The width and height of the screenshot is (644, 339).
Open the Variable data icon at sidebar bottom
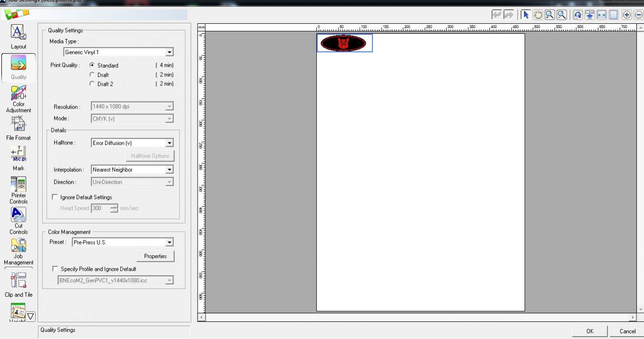18,312
